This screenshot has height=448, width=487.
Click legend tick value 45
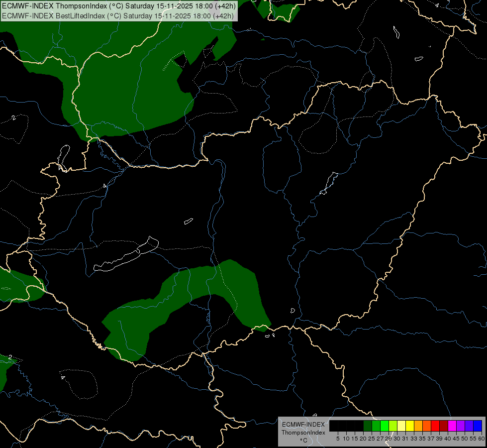coord(456,439)
